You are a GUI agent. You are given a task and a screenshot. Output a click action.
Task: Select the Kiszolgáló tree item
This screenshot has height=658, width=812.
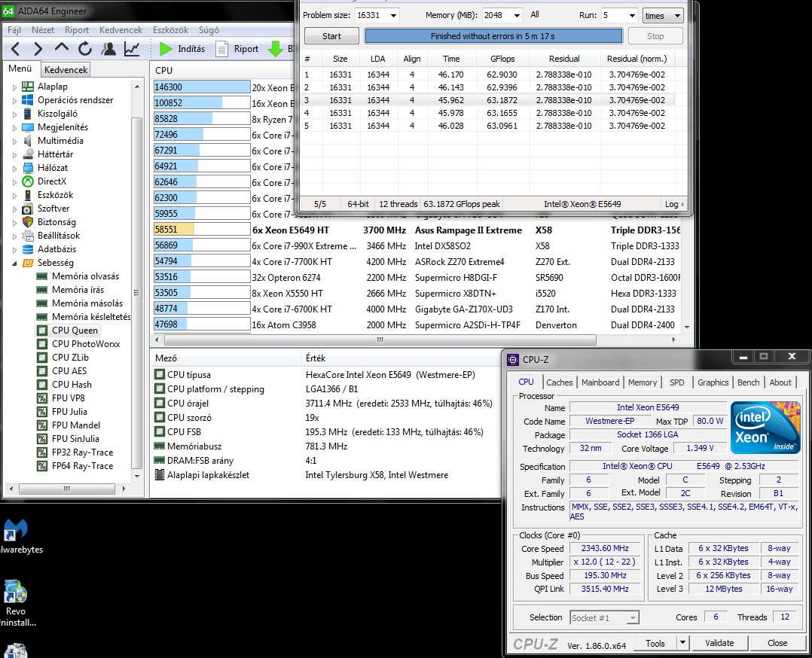point(57,114)
